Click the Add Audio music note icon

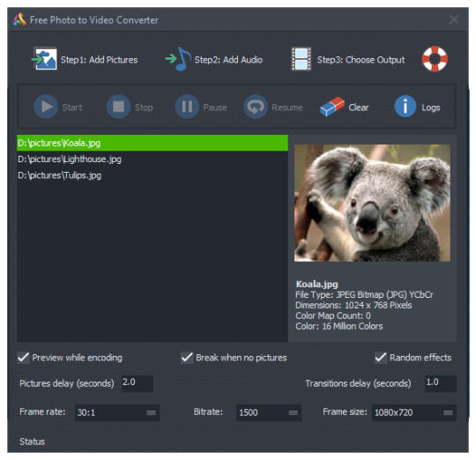tap(178, 59)
